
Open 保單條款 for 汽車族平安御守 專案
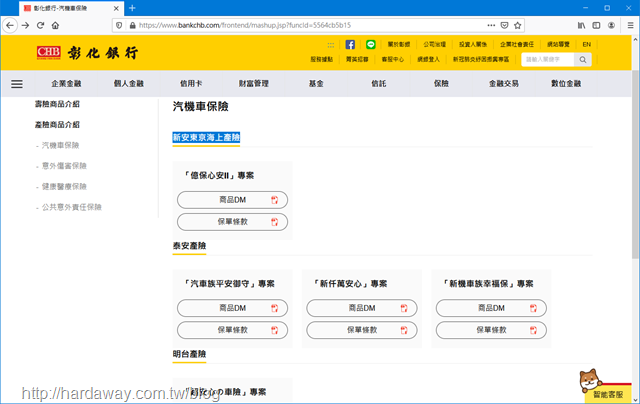pyautogui.click(x=232, y=330)
